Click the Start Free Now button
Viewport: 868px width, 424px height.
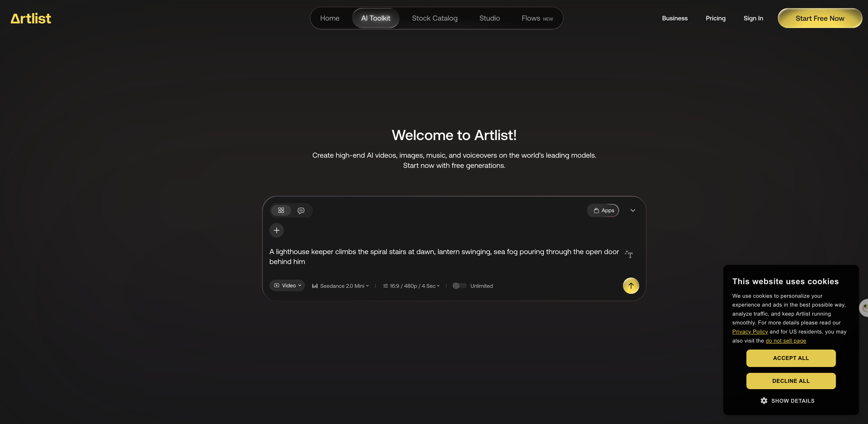pos(820,18)
